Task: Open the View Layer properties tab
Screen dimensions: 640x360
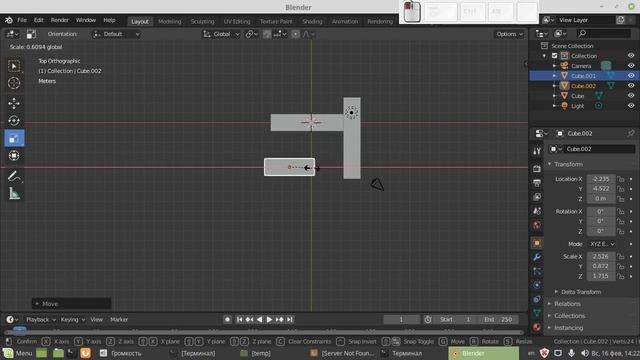Action: pyautogui.click(x=537, y=197)
